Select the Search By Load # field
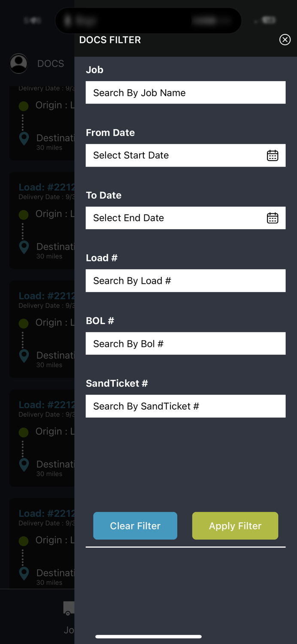 (x=185, y=280)
